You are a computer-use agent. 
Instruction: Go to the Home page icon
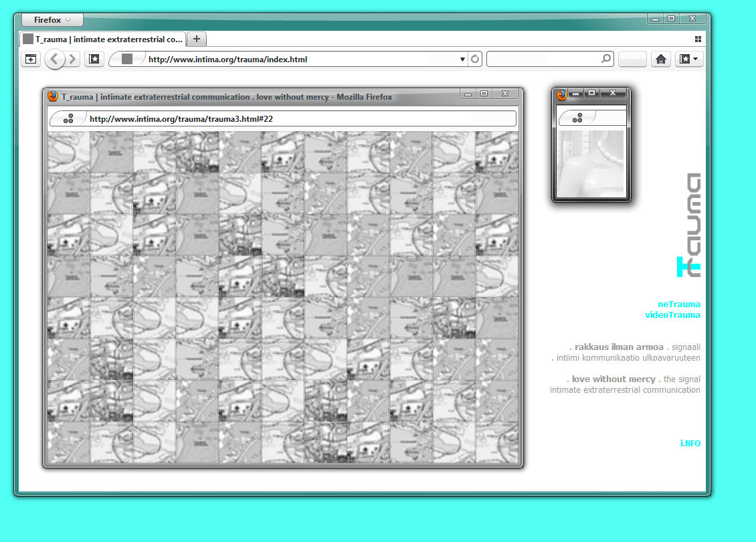tap(661, 59)
